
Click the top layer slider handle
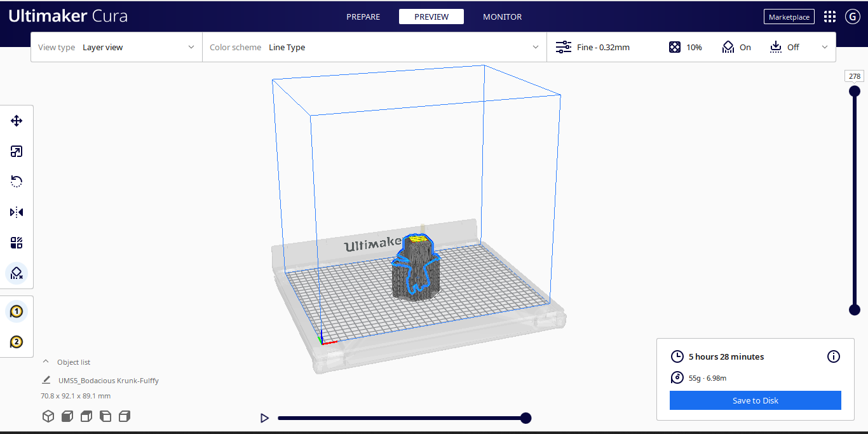pos(855,91)
